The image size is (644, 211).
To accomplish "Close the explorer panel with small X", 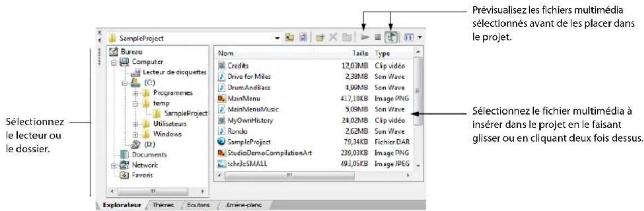I will click(99, 31).
